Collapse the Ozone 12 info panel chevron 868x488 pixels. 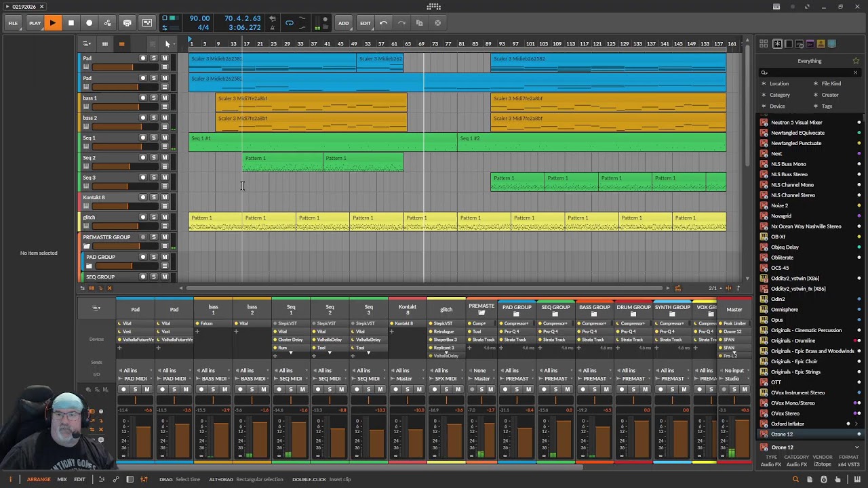point(856,447)
